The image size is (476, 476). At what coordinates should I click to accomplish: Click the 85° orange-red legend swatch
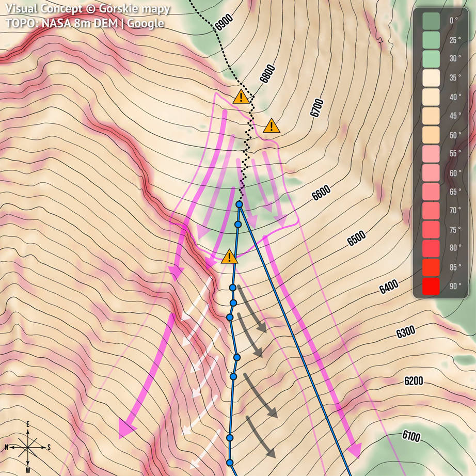pyautogui.click(x=431, y=267)
